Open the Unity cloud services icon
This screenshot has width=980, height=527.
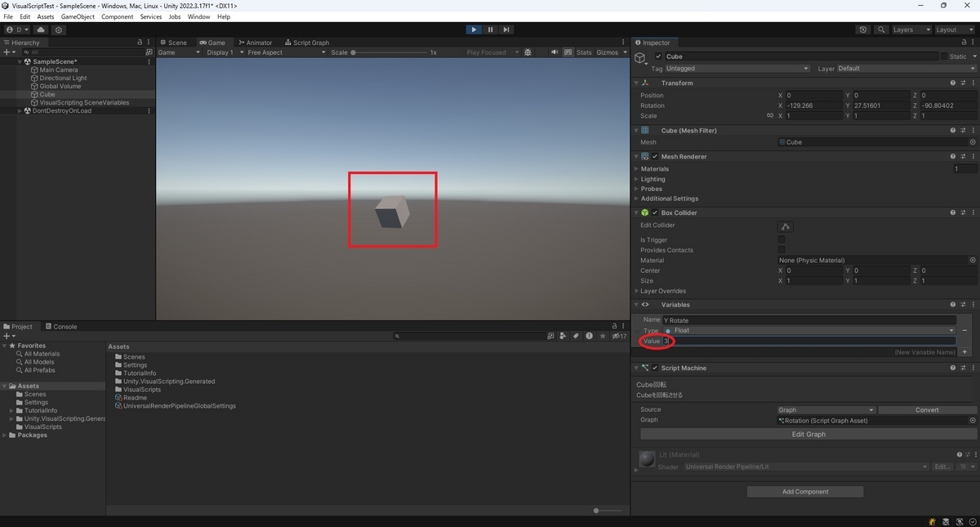pos(40,29)
